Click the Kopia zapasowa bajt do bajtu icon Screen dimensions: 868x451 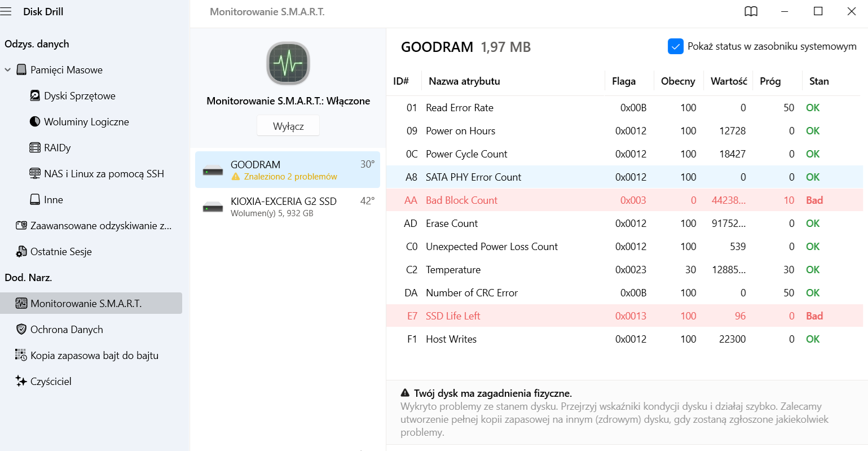pyautogui.click(x=21, y=356)
